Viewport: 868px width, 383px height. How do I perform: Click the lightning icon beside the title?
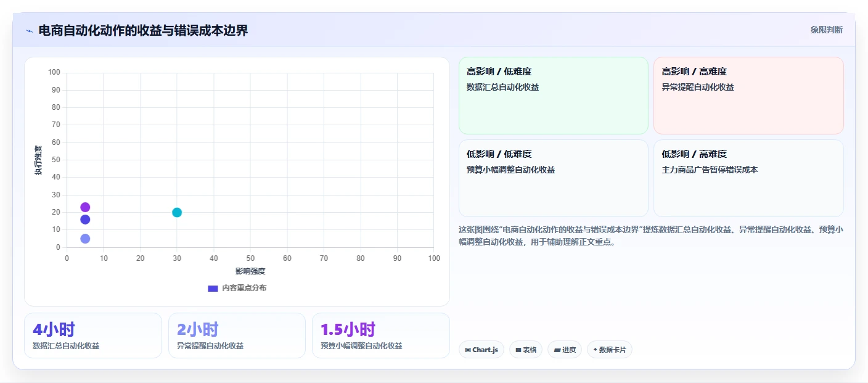point(29,31)
